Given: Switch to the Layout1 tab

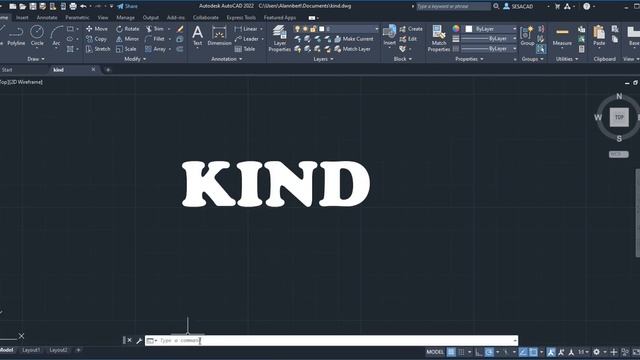Looking at the screenshot, I should tap(31, 350).
